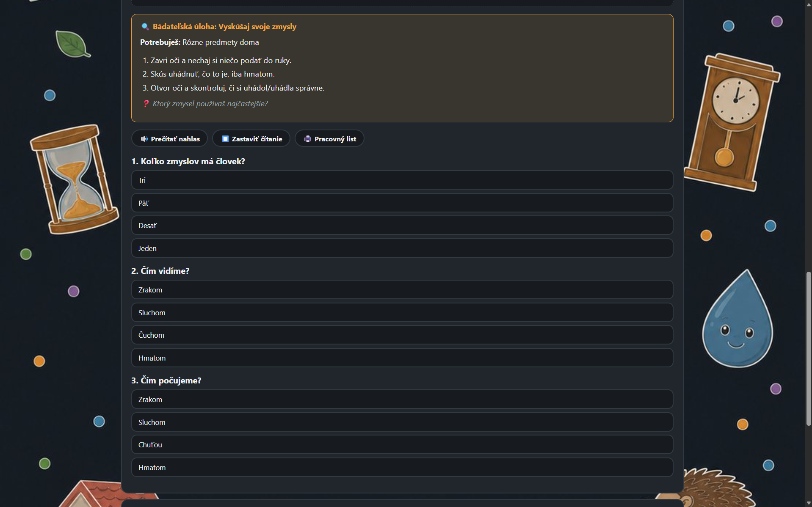Click the magnifier icon by Bádateľská úloha
Image resolution: width=812 pixels, height=507 pixels.
point(145,27)
